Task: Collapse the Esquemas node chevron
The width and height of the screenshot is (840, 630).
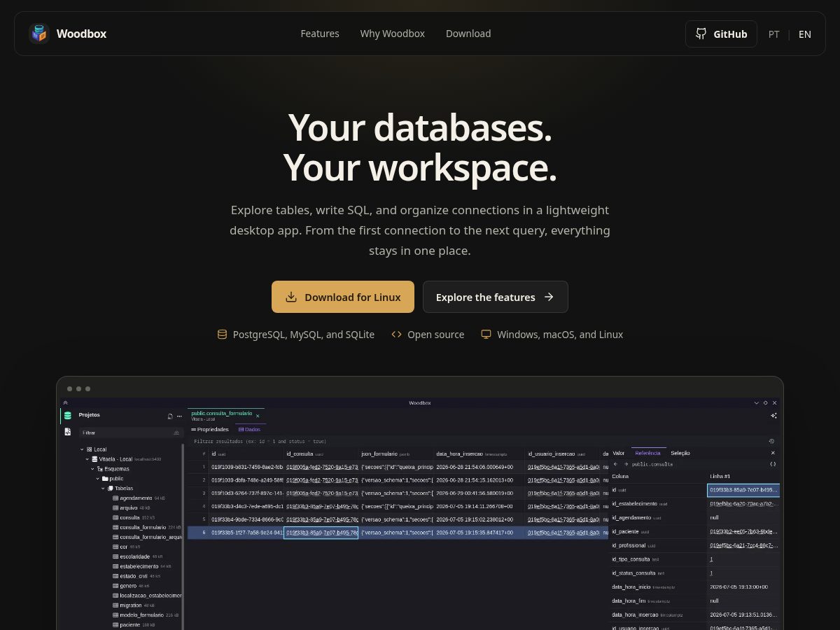Action: [x=92, y=469]
